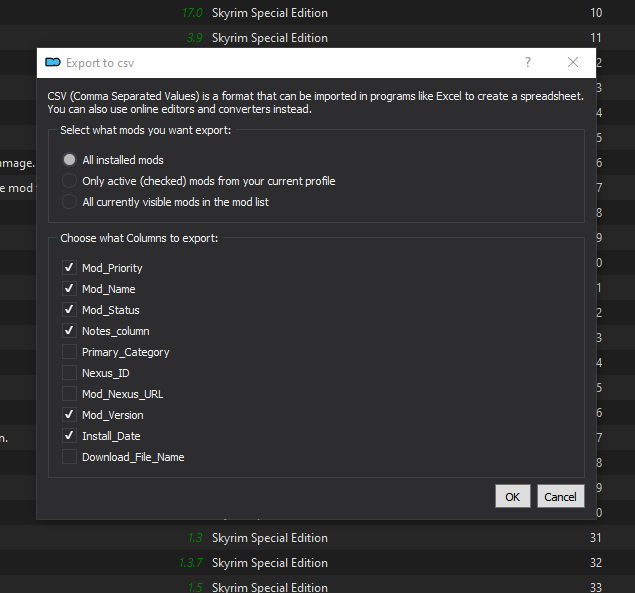Select All currently visible mods option
The width and height of the screenshot is (635, 593).
click(69, 202)
